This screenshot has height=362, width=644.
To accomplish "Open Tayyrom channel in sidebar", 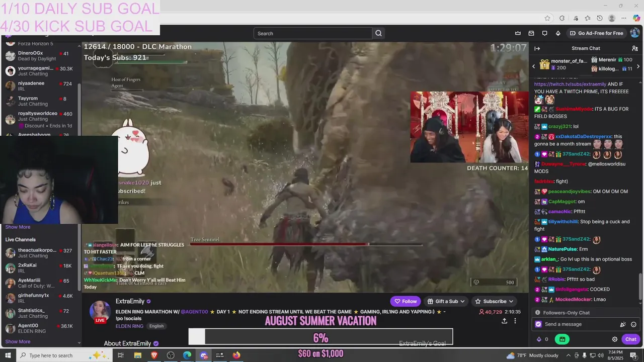I will point(40,101).
